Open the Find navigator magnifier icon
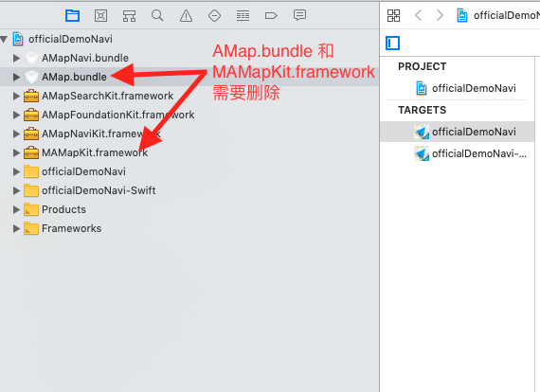The width and height of the screenshot is (540, 392). 157,15
